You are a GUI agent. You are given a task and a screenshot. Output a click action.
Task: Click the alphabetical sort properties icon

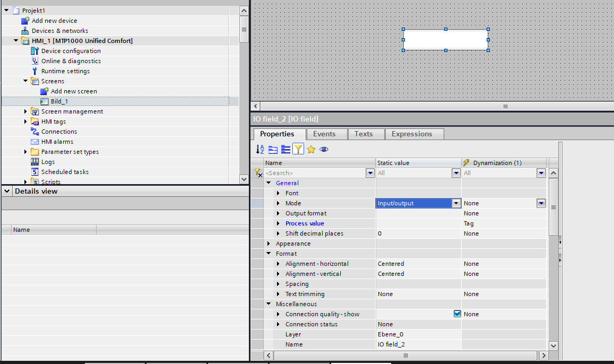(x=260, y=150)
